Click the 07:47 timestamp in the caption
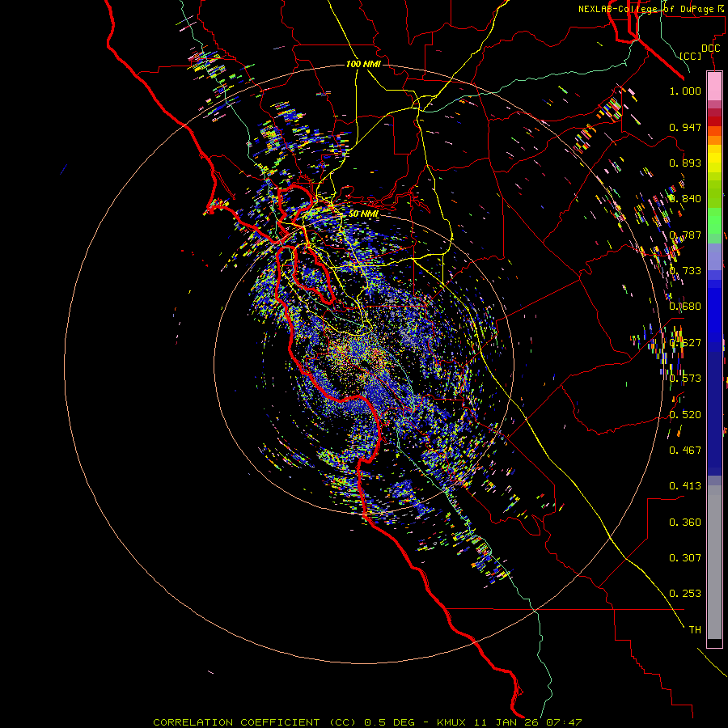This screenshot has height=728, width=728. (x=563, y=722)
